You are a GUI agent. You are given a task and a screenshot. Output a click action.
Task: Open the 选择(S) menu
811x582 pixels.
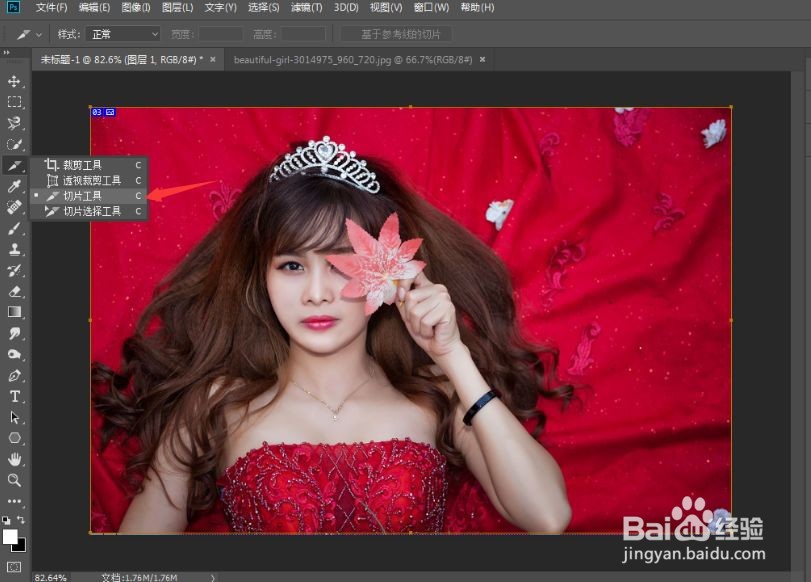(263, 7)
